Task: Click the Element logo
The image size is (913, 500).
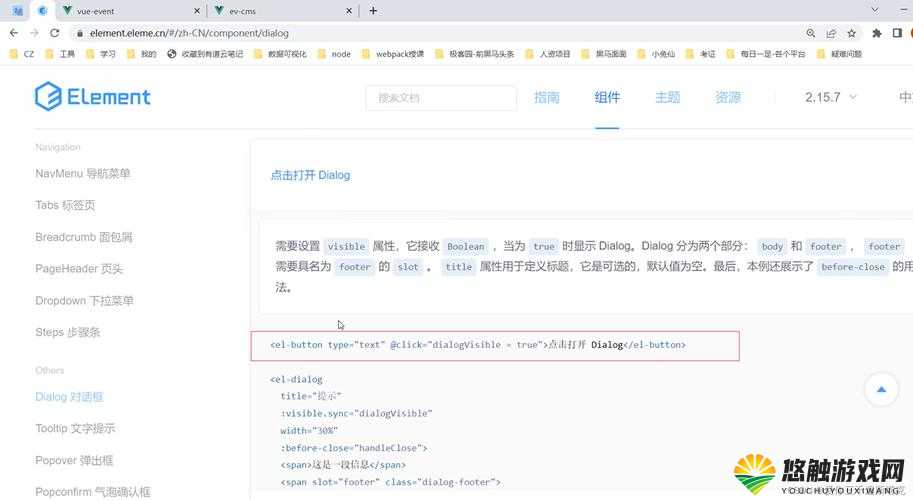Action: 93,96
